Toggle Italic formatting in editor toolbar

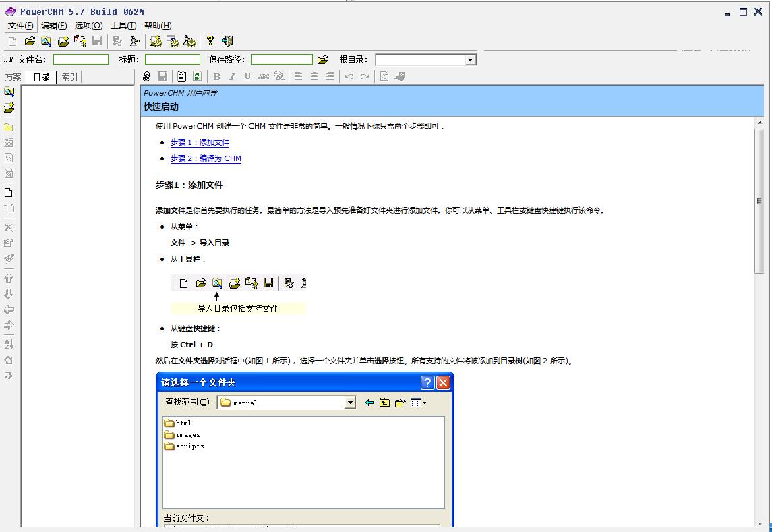coord(232,76)
